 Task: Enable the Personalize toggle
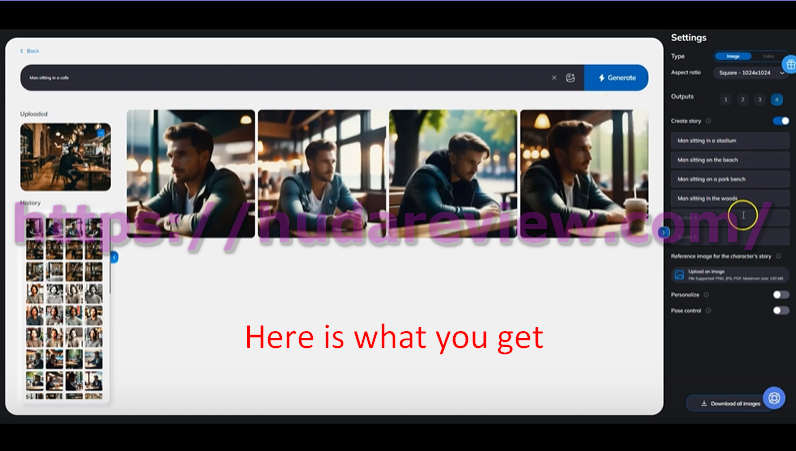pos(781,295)
